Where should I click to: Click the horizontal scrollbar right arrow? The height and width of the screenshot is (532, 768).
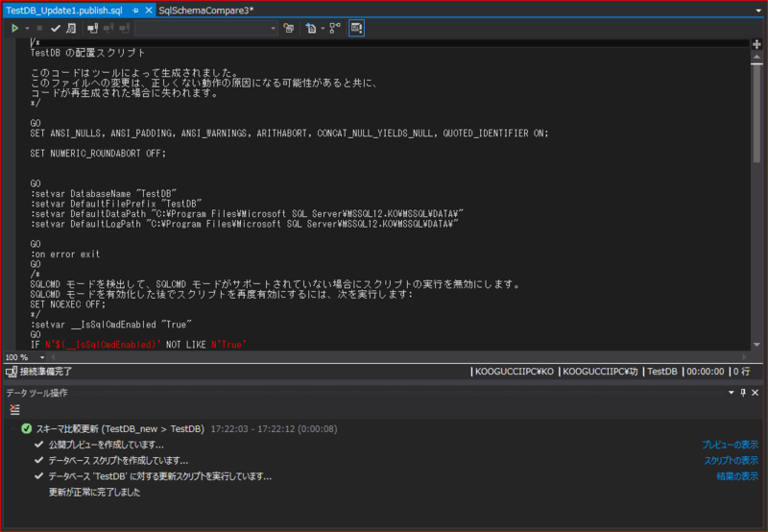(x=745, y=357)
